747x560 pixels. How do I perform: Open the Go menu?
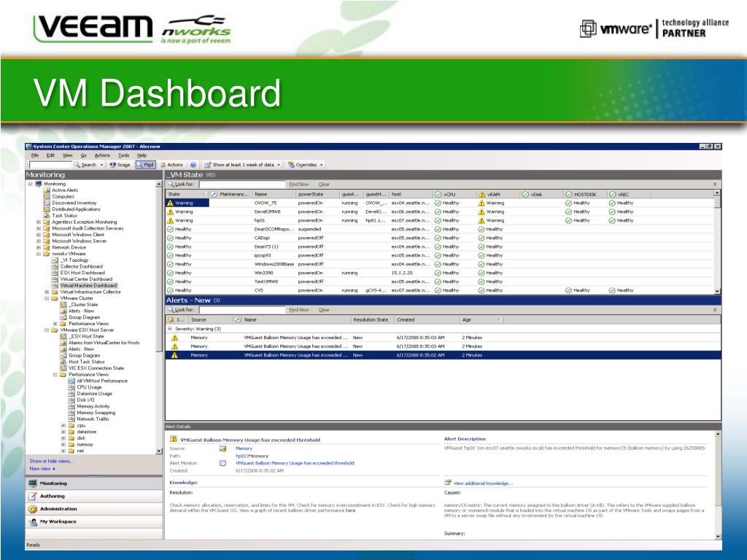(x=83, y=155)
